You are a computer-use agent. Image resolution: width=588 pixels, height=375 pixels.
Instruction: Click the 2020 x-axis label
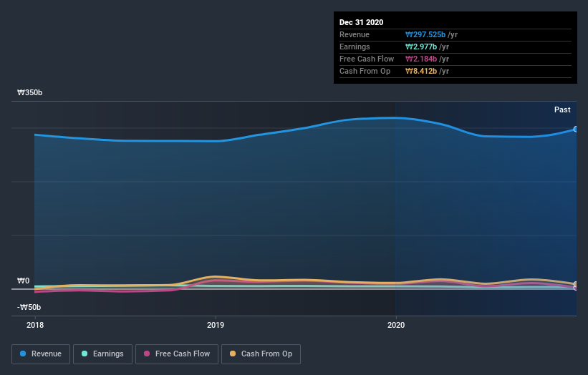396,325
